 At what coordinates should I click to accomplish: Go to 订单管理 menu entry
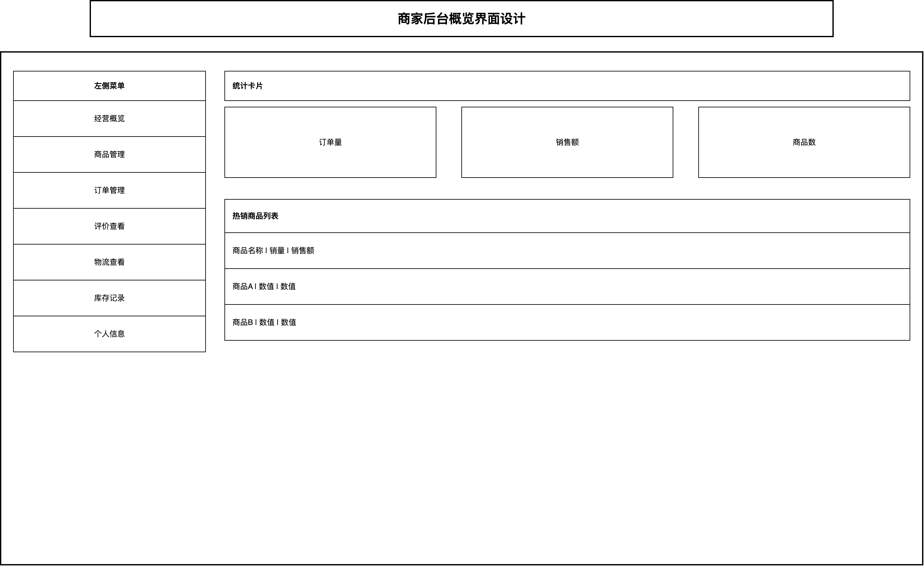109,190
